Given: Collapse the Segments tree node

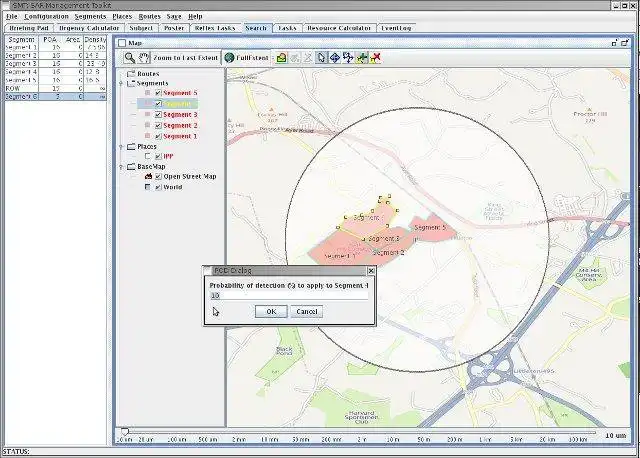Looking at the screenshot, I should click(121, 84).
